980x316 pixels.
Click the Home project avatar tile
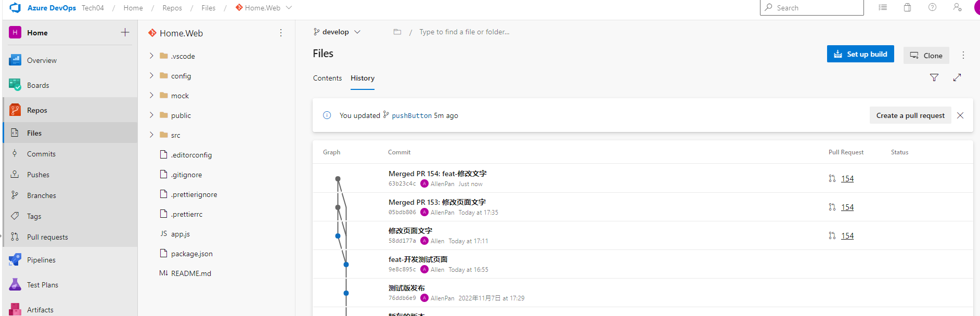pos(15,32)
